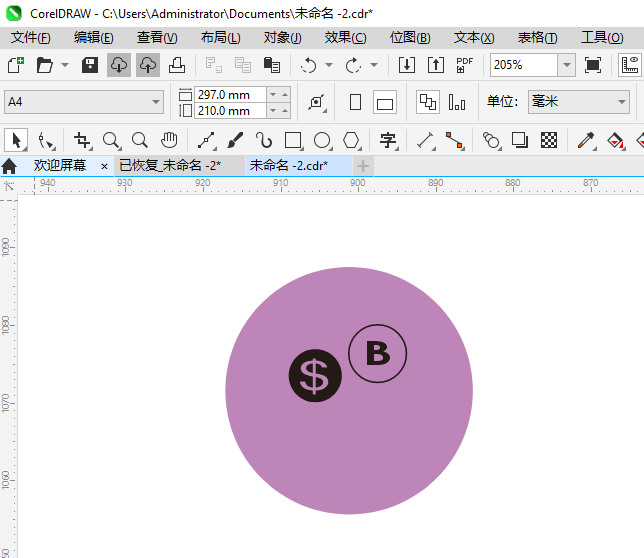Select the Artistic Media brush tool
The image size is (644, 558).
pyautogui.click(x=235, y=140)
